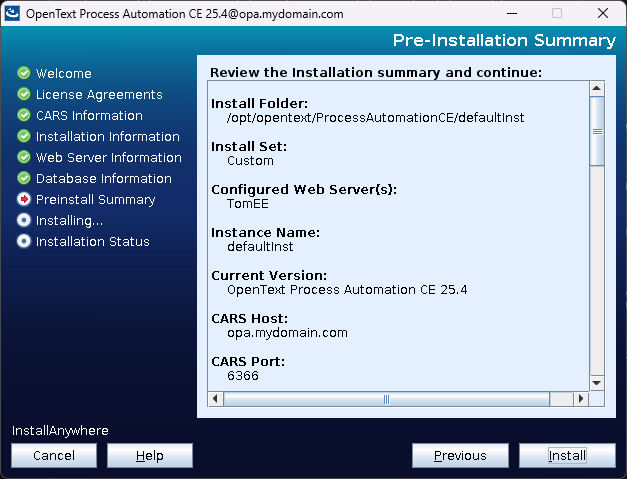Screen dimensions: 627x479
Task: Open the Help button
Action: pyautogui.click(x=150, y=455)
